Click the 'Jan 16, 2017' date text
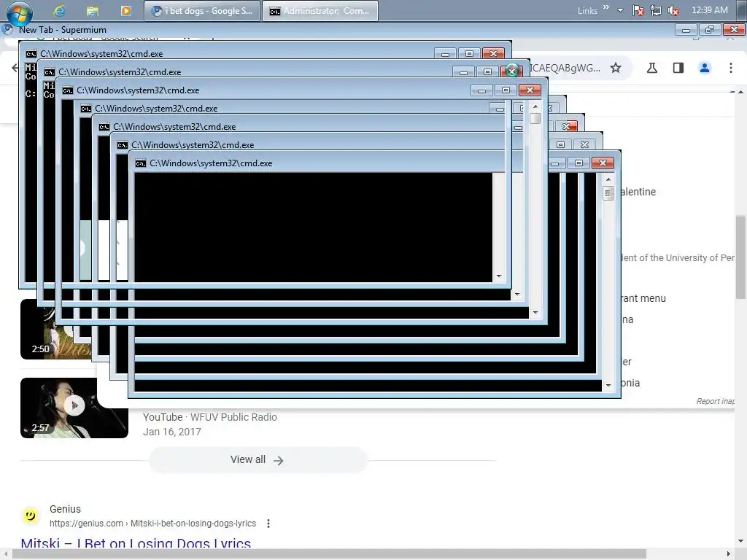Image resolution: width=747 pixels, height=560 pixels. tap(172, 432)
